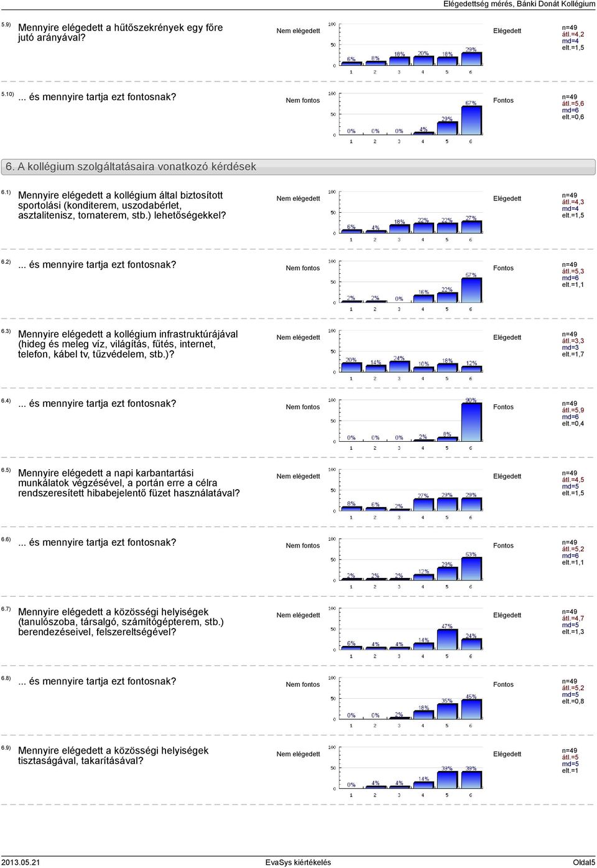597x868 pixels.
Task: Click question 5.9 text about hűtőszekrények
Action: pos(120,32)
